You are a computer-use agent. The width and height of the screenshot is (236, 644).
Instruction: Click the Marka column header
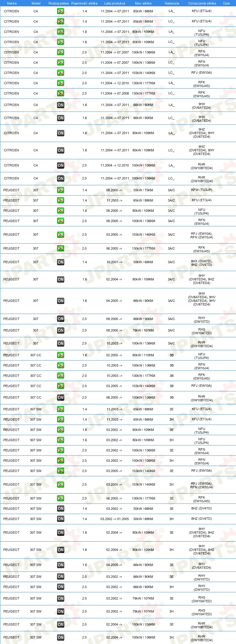click(12, 3)
